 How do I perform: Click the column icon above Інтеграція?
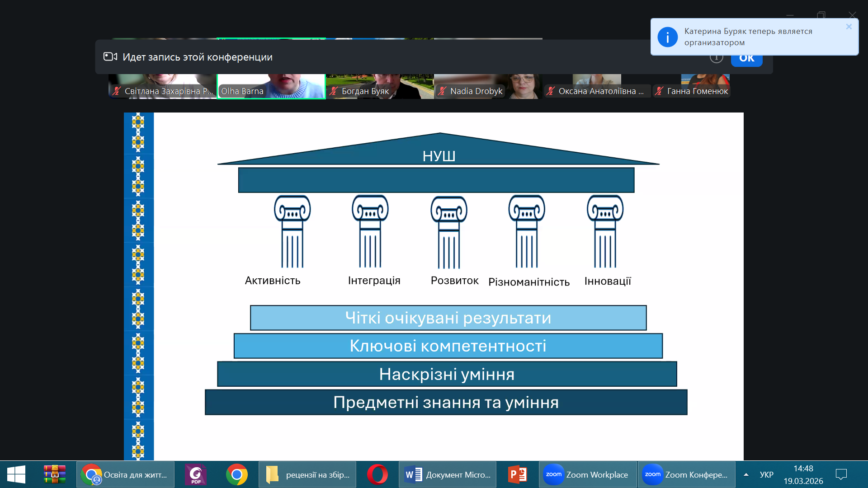[370, 232]
